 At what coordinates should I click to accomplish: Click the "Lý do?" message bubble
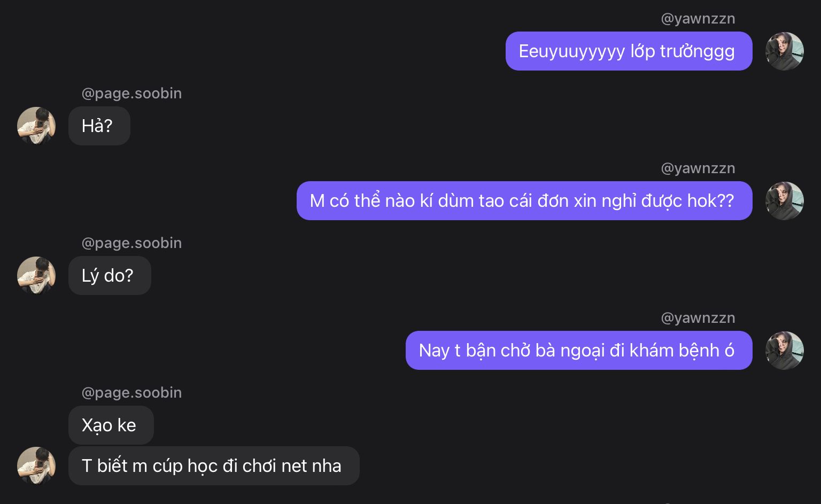click(110, 276)
